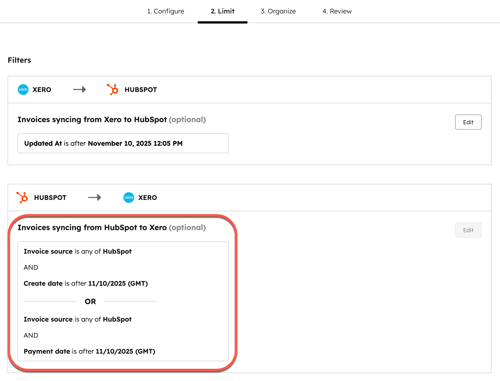Image resolution: width=500 pixels, height=381 pixels.
Task: Click the Xero logo in the Xero to HubSpot header
Action: (23, 89)
